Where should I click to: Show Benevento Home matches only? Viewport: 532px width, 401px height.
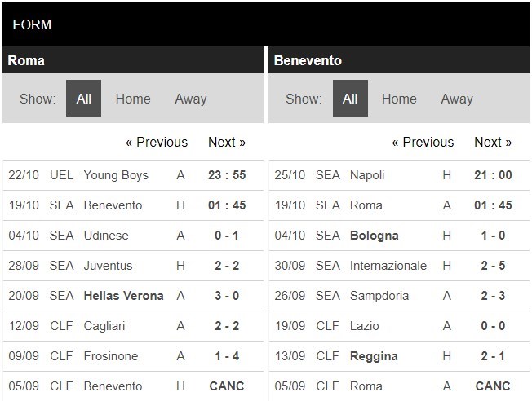coord(399,99)
